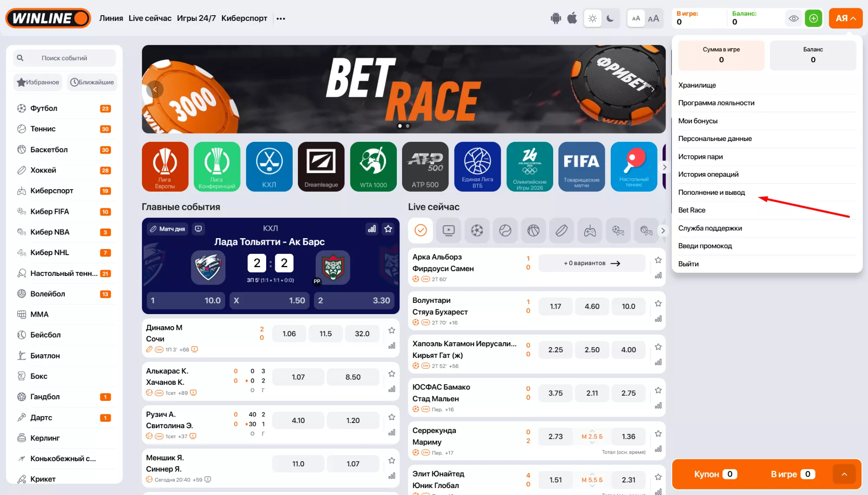Filter live events by video stream icon
Image resolution: width=868 pixels, height=495 pixels.
449,230
